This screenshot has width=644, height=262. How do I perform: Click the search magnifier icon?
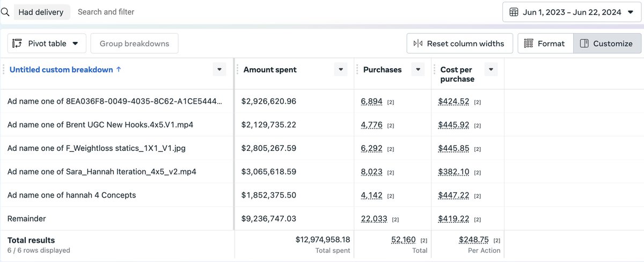5,12
